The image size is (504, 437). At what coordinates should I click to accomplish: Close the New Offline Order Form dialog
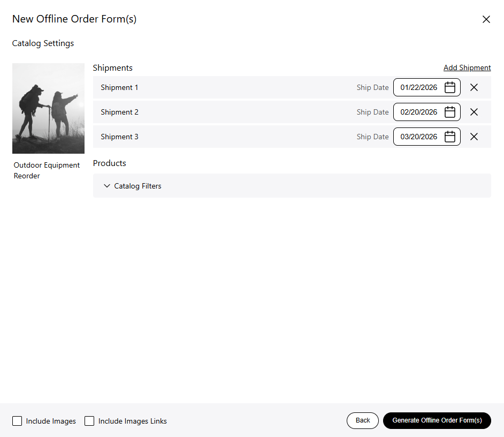[486, 19]
